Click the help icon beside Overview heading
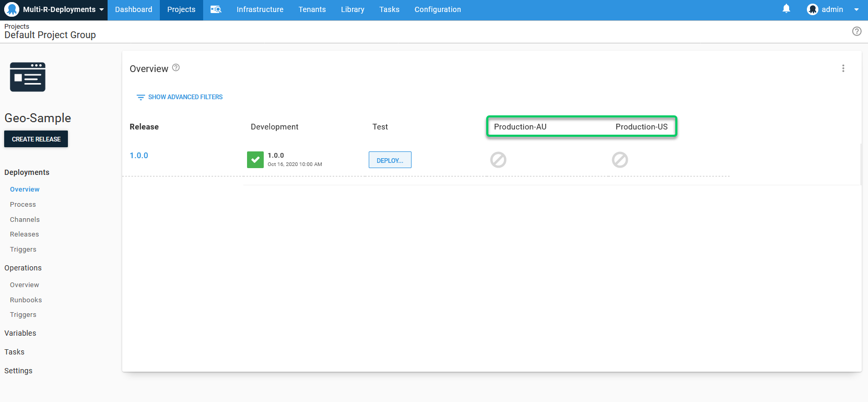This screenshot has width=868, height=402. tap(176, 68)
